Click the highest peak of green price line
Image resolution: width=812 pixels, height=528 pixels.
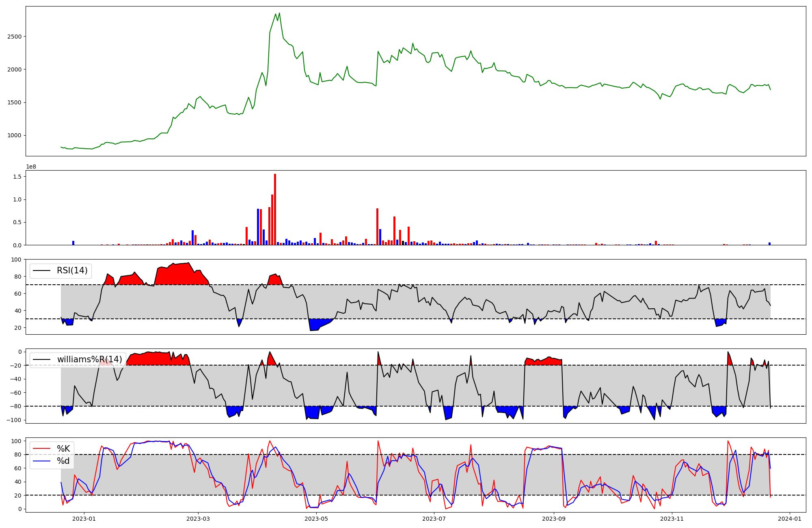tap(279, 13)
